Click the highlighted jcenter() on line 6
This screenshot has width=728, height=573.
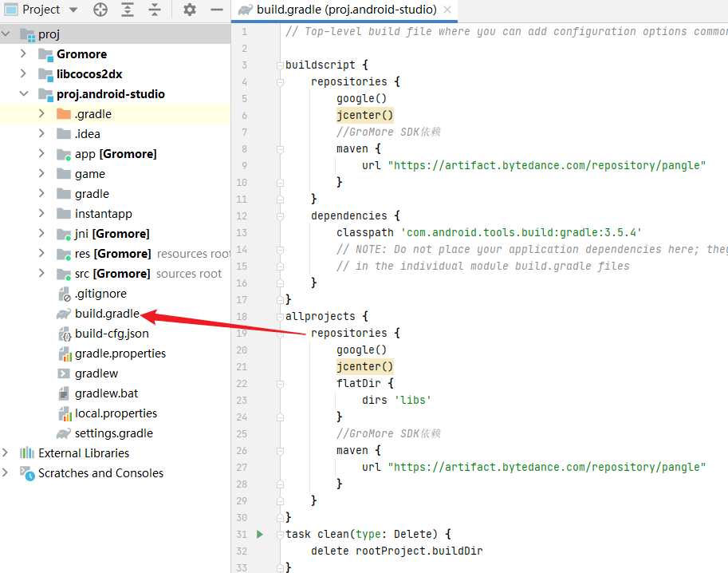365,115
